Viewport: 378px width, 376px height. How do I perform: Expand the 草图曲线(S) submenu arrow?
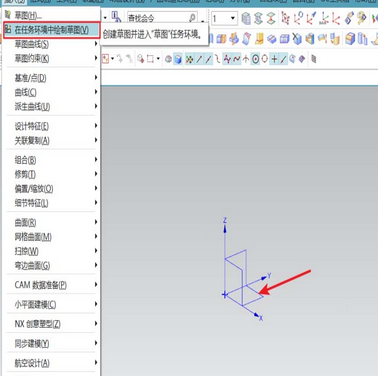coord(96,44)
